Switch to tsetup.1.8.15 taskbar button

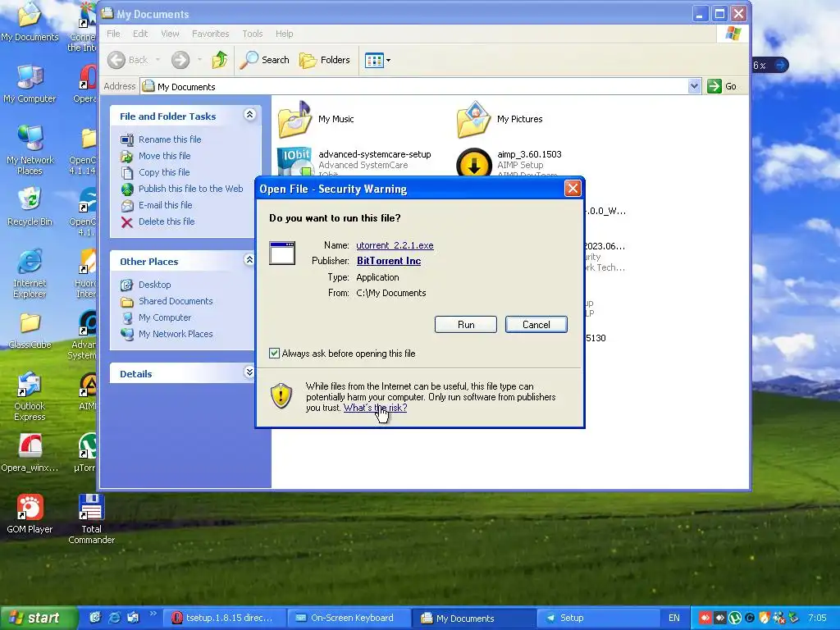pos(223,619)
